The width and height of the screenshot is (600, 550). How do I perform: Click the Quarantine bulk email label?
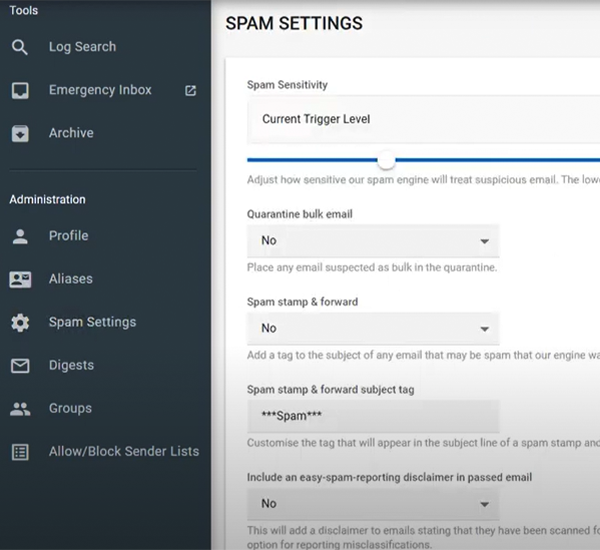coord(300,214)
